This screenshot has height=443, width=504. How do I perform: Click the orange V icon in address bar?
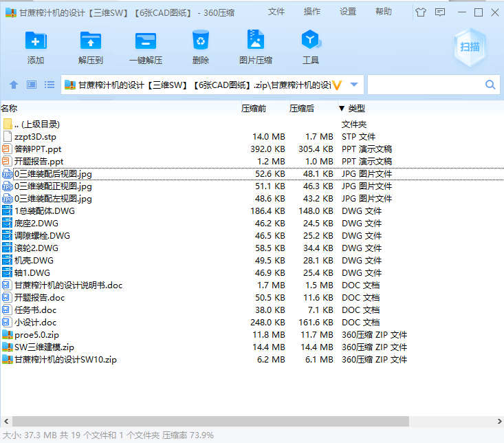337,85
